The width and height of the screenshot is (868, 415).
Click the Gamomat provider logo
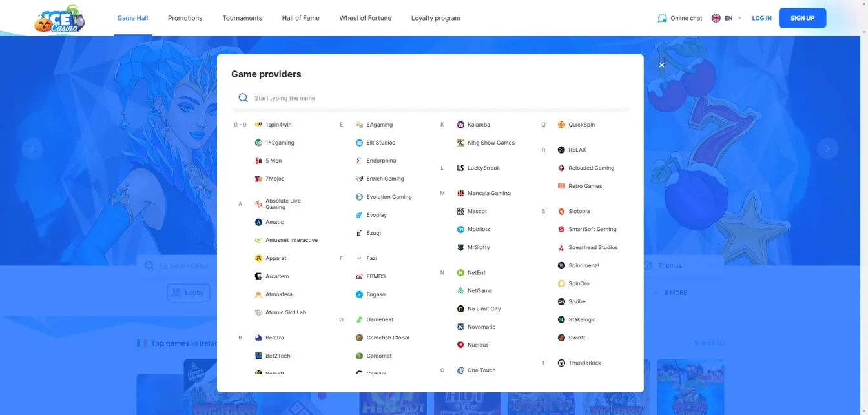pos(360,356)
